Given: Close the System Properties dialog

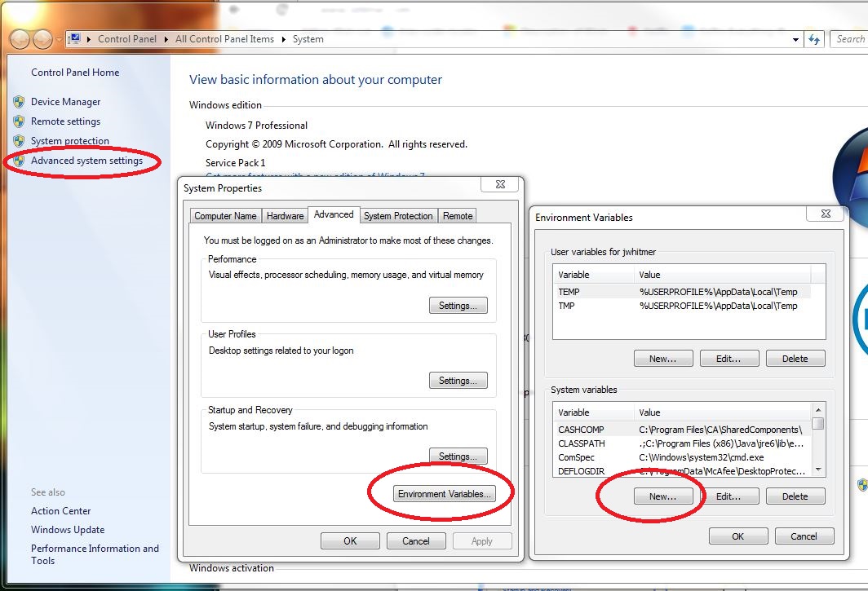Looking at the screenshot, I should (x=500, y=184).
